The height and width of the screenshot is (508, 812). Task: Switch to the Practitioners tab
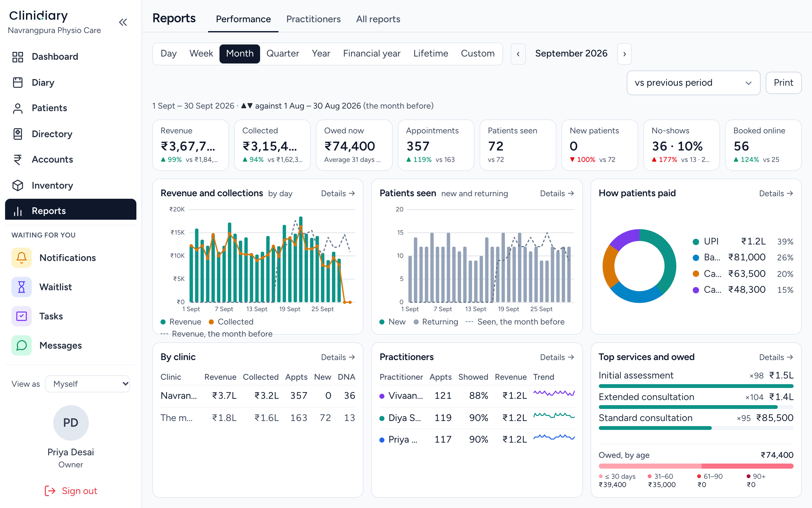(x=313, y=19)
